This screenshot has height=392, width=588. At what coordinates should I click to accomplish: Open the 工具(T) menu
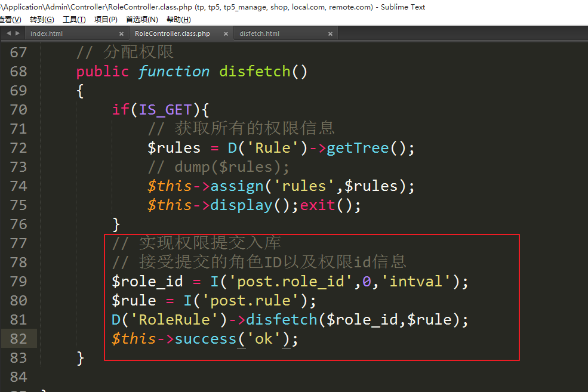point(74,20)
